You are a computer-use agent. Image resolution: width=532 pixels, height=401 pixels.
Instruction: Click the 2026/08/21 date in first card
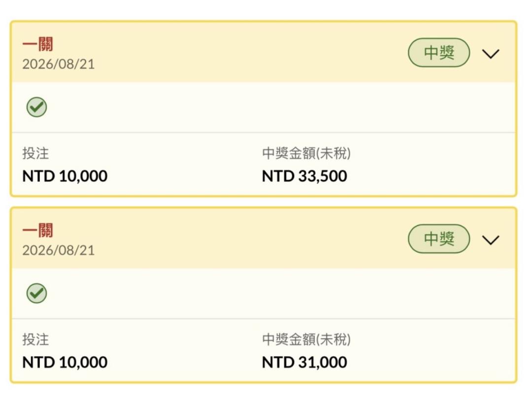point(58,64)
